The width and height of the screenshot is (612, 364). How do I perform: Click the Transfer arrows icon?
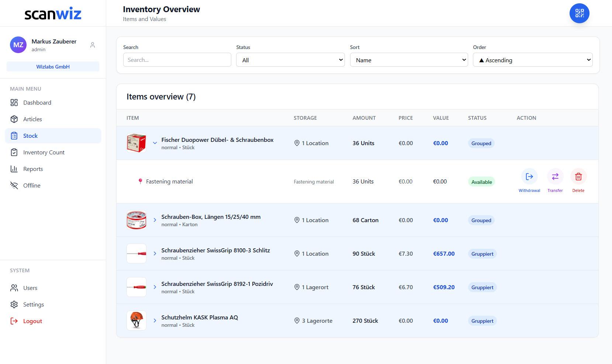[x=555, y=177]
